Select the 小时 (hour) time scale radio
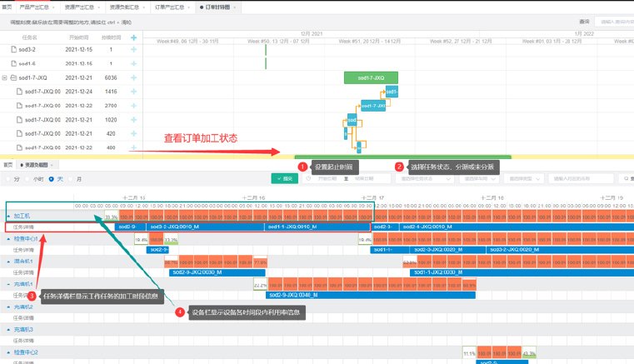This screenshot has width=634, height=364. pyautogui.click(x=27, y=179)
